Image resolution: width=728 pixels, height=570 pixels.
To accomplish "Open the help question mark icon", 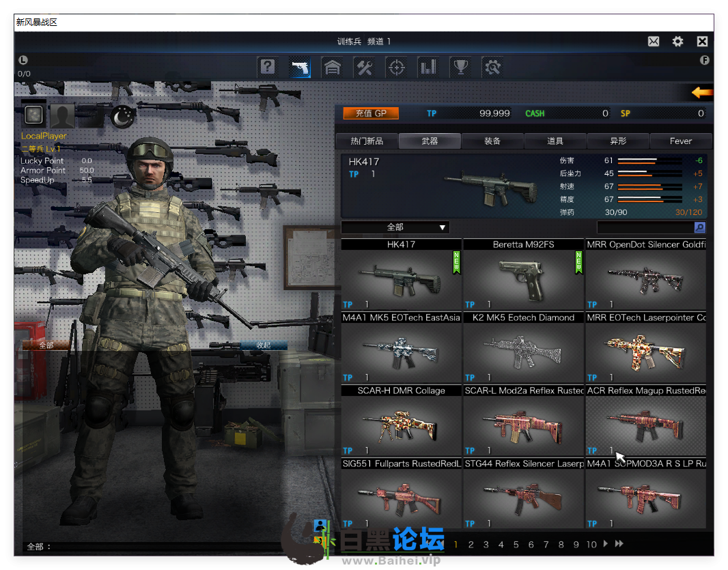I will tap(268, 68).
